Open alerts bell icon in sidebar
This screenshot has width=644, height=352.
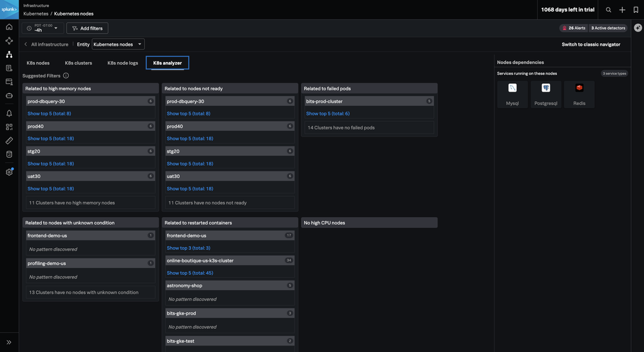point(9,113)
